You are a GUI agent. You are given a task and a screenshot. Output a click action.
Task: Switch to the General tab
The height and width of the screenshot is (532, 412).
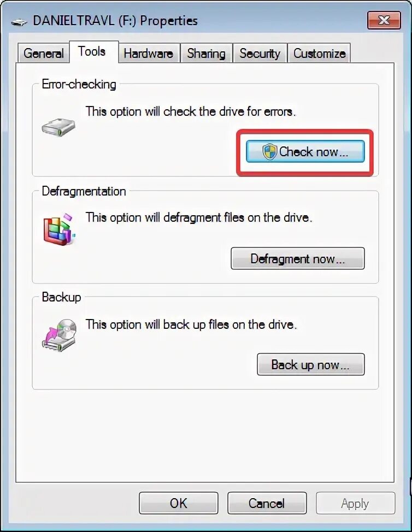point(43,54)
